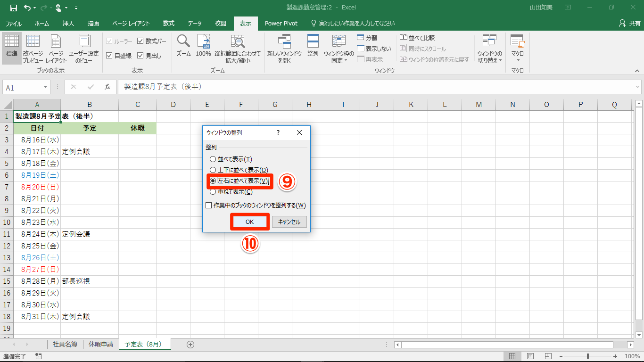Click the Share (共有) button
Image resolution: width=644 pixels, height=362 pixels.
pos(629,23)
